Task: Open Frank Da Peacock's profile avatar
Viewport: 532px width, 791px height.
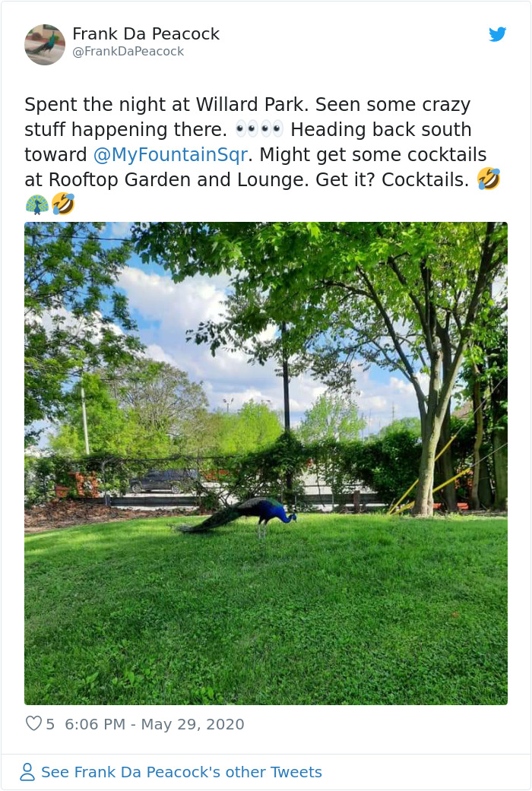Action: (45, 44)
